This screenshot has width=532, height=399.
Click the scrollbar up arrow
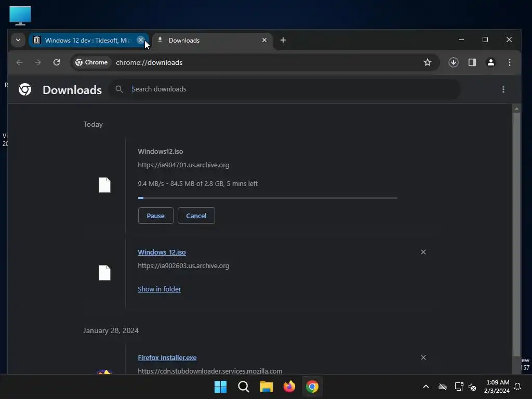[x=516, y=109]
